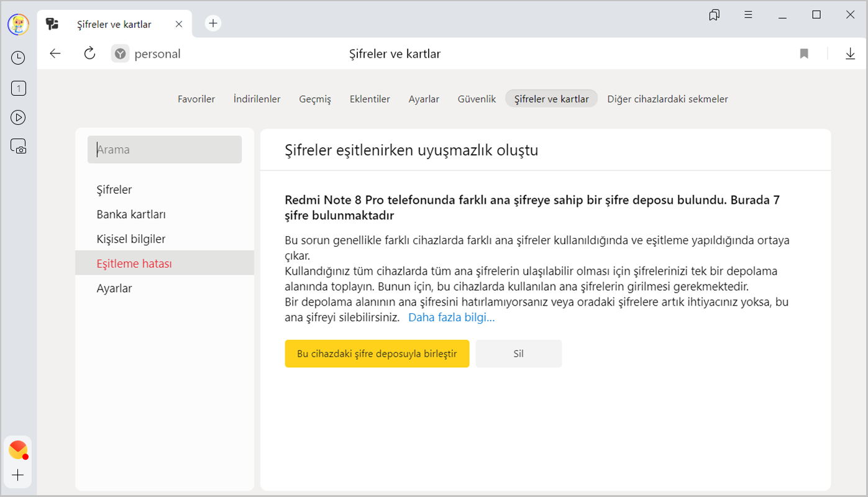Open Yandex Mail icon in sidebar

[18, 449]
